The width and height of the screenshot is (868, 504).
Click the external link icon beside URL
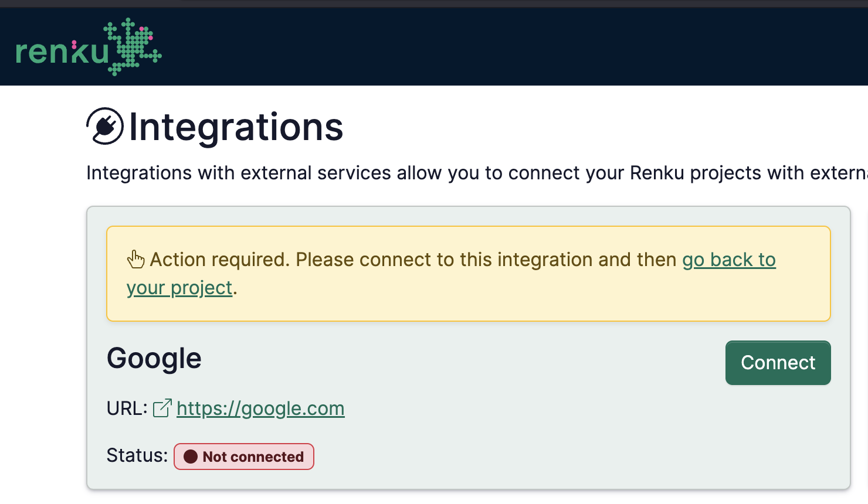point(162,408)
